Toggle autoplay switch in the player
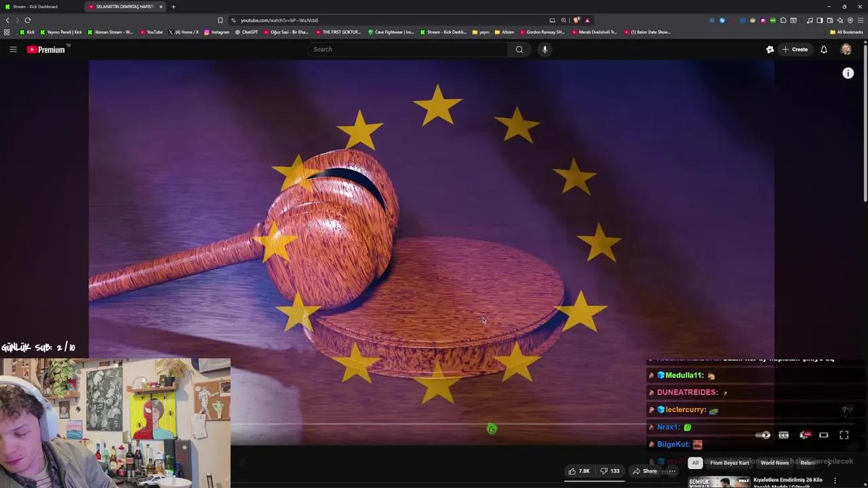The width and height of the screenshot is (868, 488). click(x=764, y=435)
